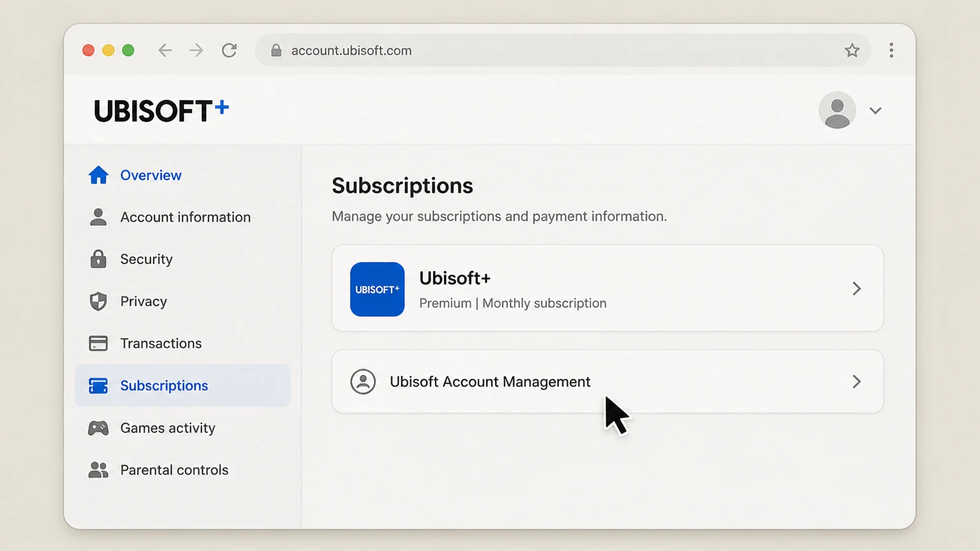Click the Subscriptions page heading
The height and width of the screenshot is (551, 980).
point(403,186)
